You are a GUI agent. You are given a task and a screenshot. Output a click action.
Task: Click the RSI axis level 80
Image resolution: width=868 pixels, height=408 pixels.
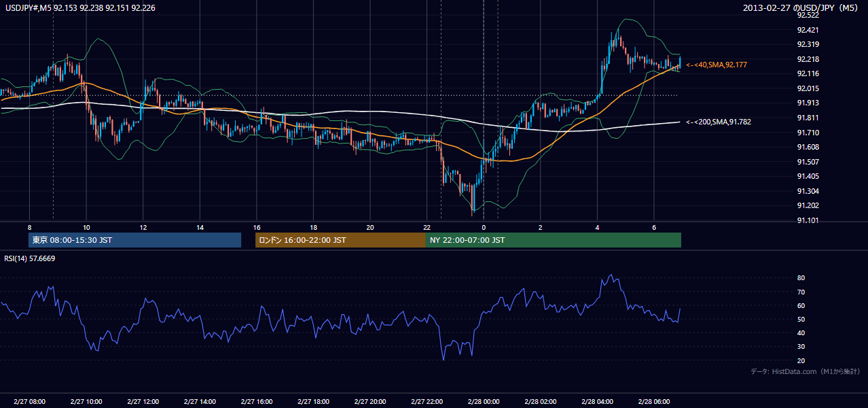[x=801, y=278]
